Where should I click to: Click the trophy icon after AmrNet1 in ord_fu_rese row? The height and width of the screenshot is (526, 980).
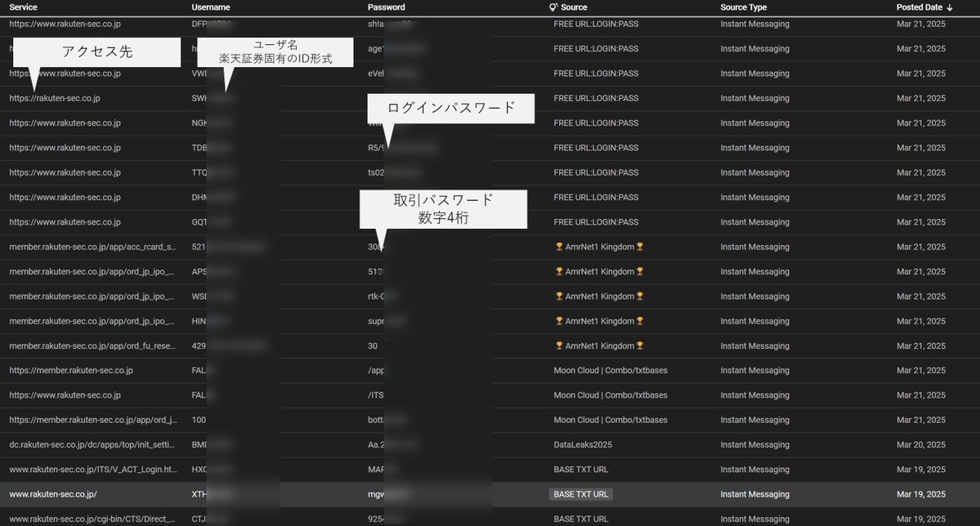(640, 345)
